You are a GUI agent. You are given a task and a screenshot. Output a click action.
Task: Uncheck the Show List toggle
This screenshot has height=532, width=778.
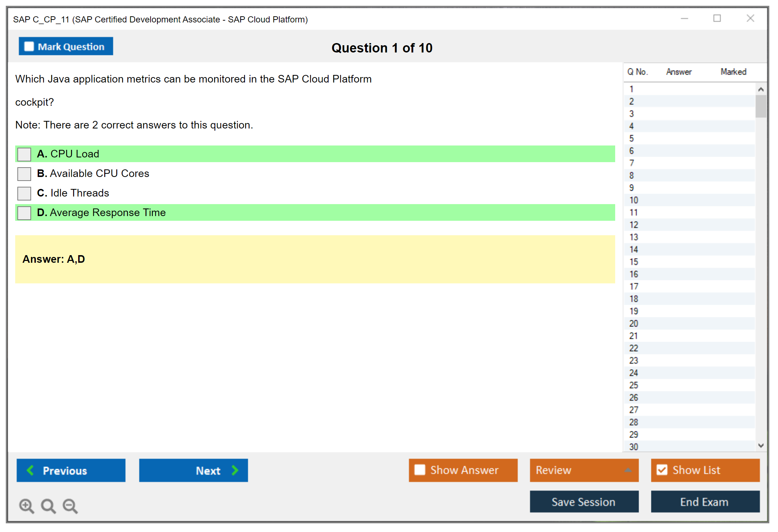click(662, 470)
